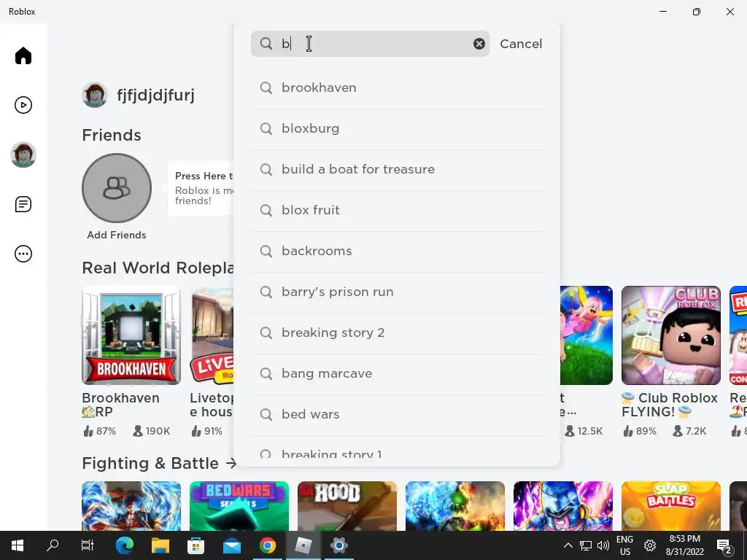Click the Club Roblox FLYING! title
This screenshot has height=560, width=747.
670,405
